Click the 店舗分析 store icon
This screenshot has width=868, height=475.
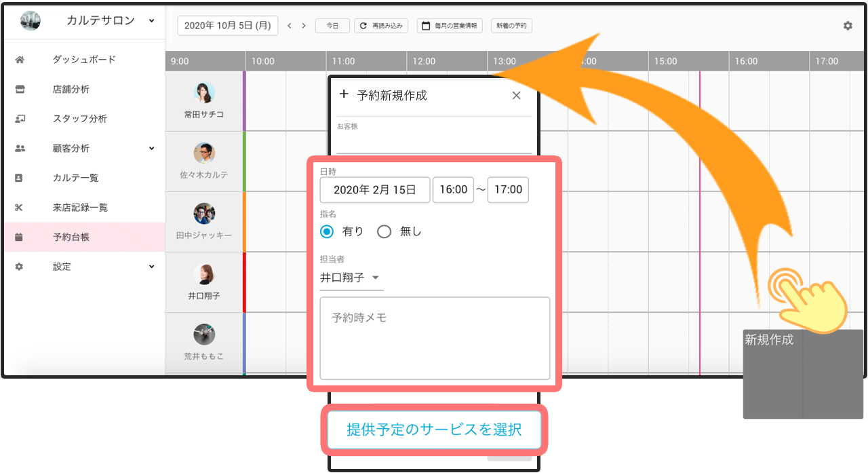(20, 90)
